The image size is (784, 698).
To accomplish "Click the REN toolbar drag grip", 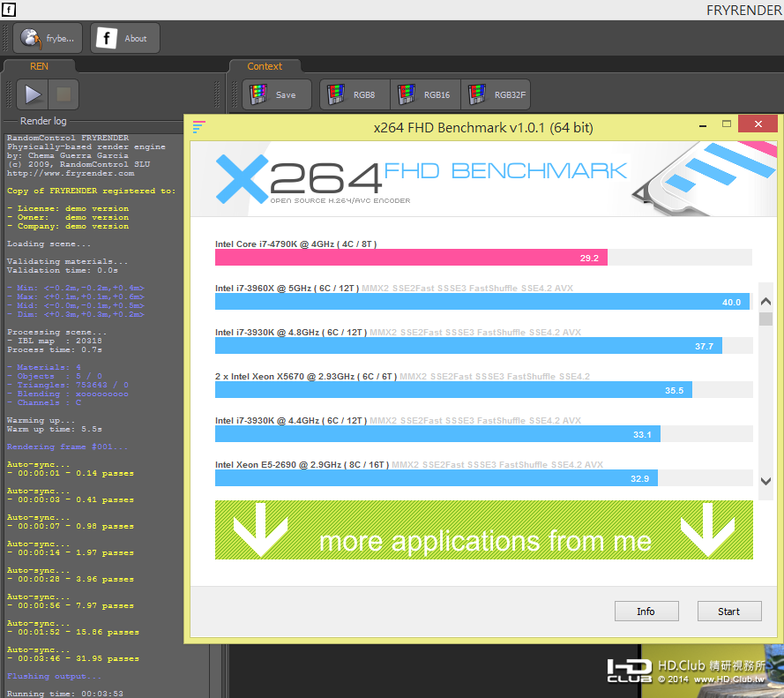I will click(8, 94).
